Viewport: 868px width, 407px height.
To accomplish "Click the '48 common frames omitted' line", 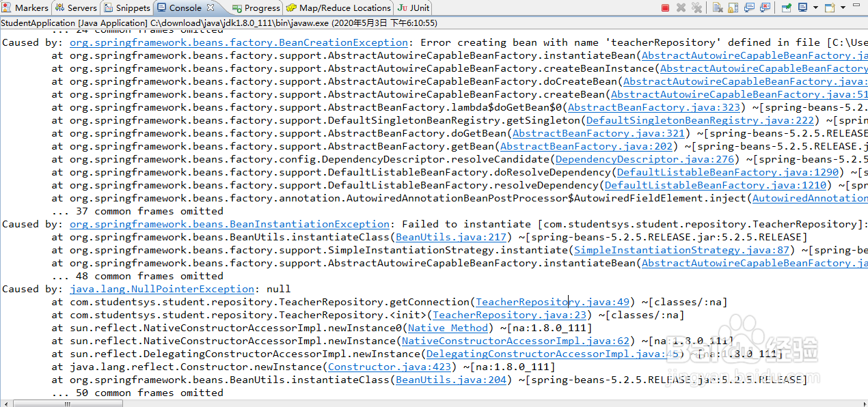I will pyautogui.click(x=137, y=276).
